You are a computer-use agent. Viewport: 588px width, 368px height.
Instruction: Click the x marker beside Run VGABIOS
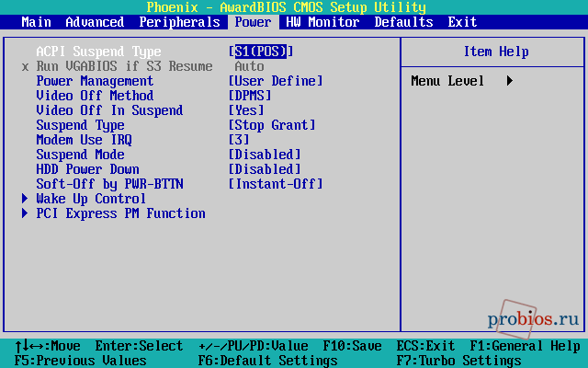(25, 67)
